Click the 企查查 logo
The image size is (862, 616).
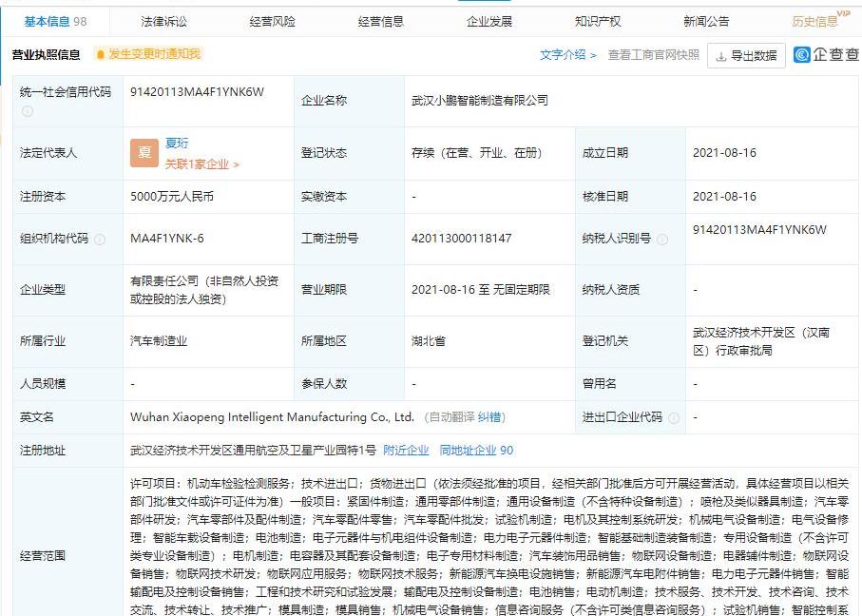826,54
